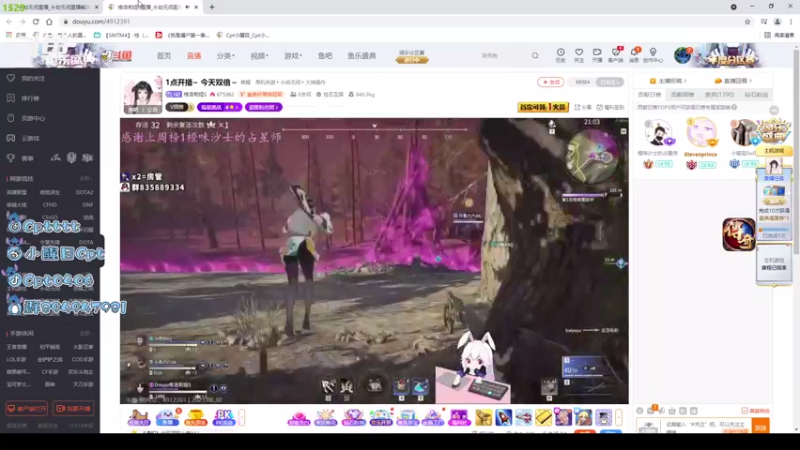
Task: Click the streamer avatar thumbnail
Action: click(143, 95)
